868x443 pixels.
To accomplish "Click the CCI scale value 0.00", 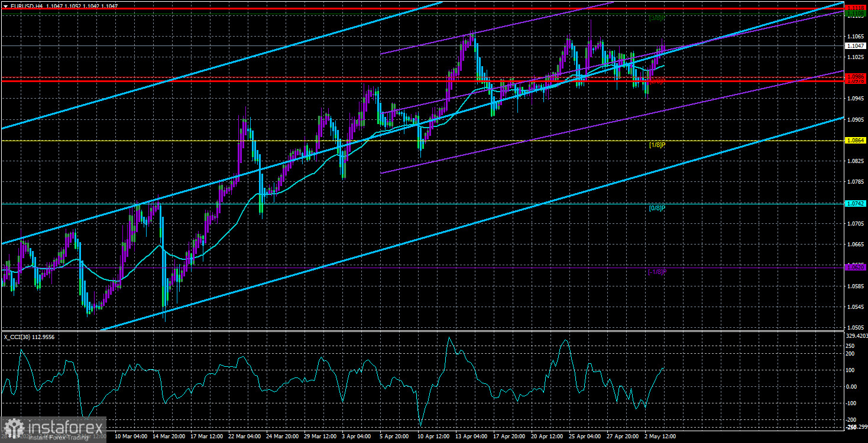I will [x=851, y=386].
